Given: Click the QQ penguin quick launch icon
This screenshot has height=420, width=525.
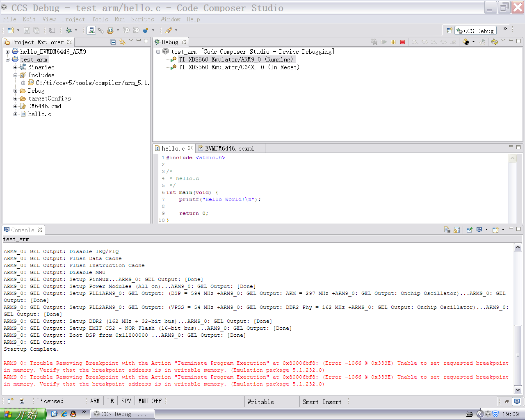Looking at the screenshot, I should (x=73, y=414).
